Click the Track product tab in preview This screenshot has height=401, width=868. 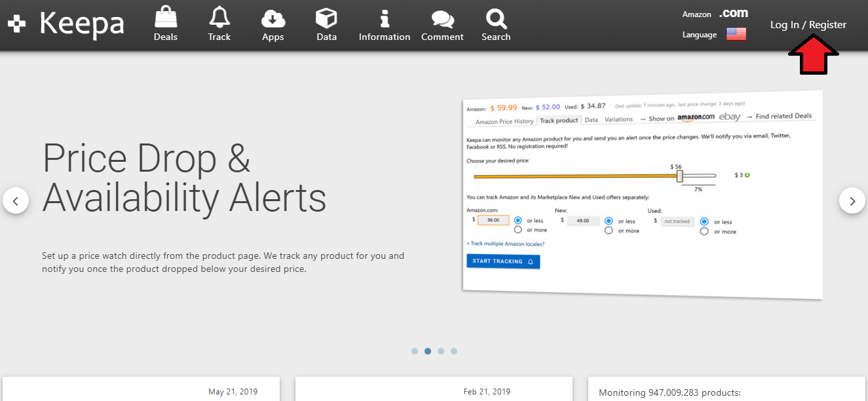coord(559,121)
